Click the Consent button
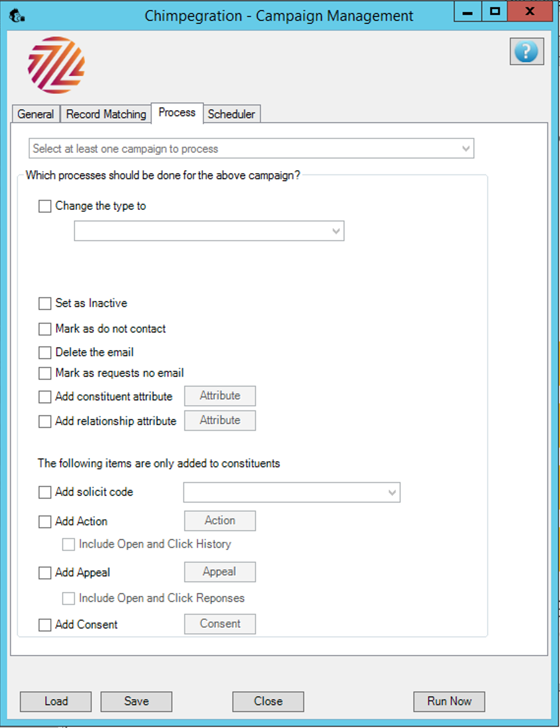The width and height of the screenshot is (560, 728). (x=220, y=624)
